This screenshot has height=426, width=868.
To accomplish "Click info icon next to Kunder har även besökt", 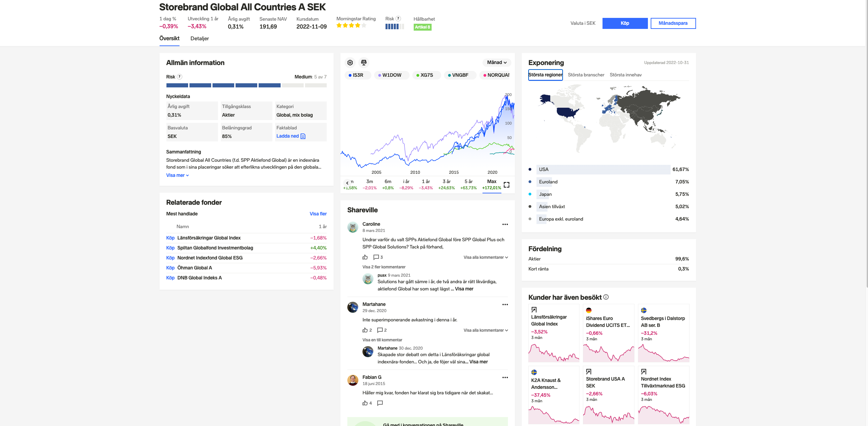I will pyautogui.click(x=606, y=297).
